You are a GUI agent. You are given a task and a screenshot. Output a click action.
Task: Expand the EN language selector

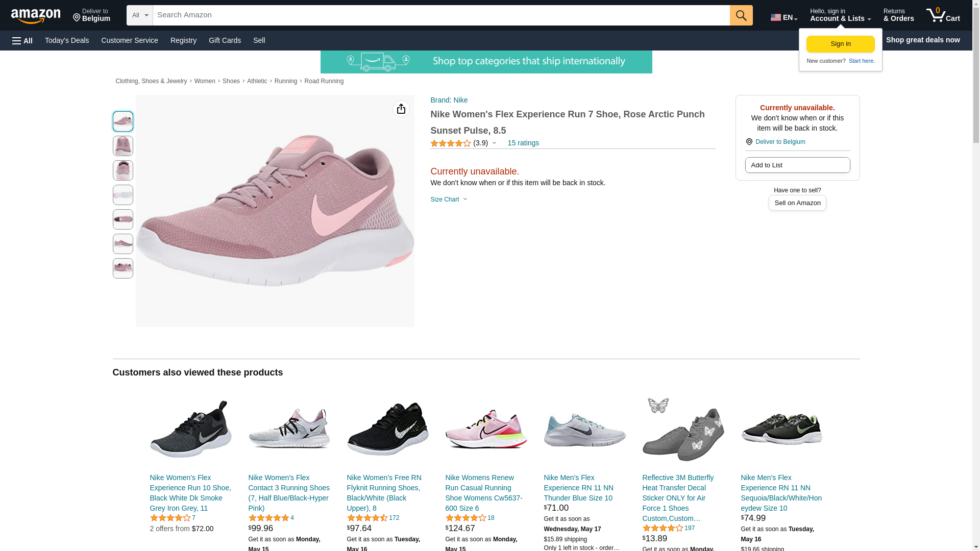(x=783, y=17)
